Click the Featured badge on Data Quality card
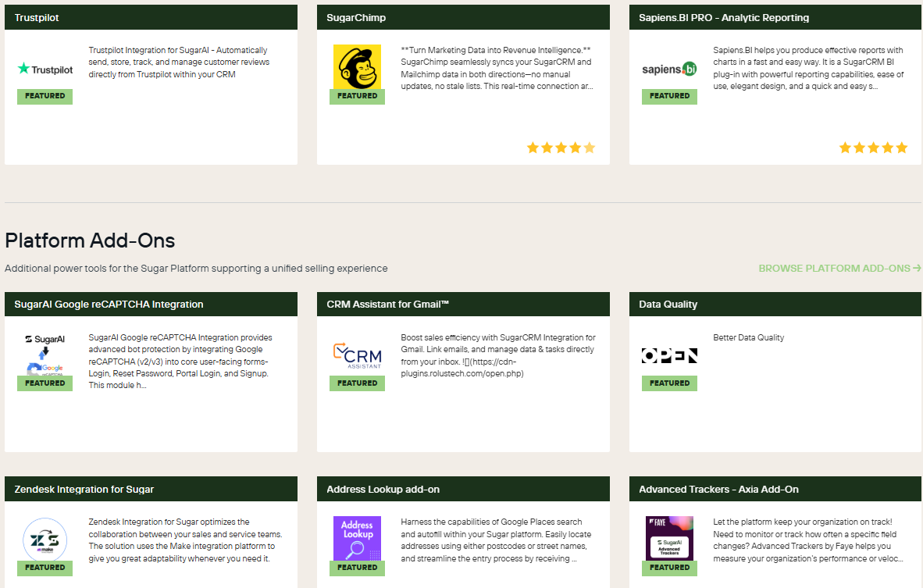This screenshot has height=588, width=923. (669, 383)
